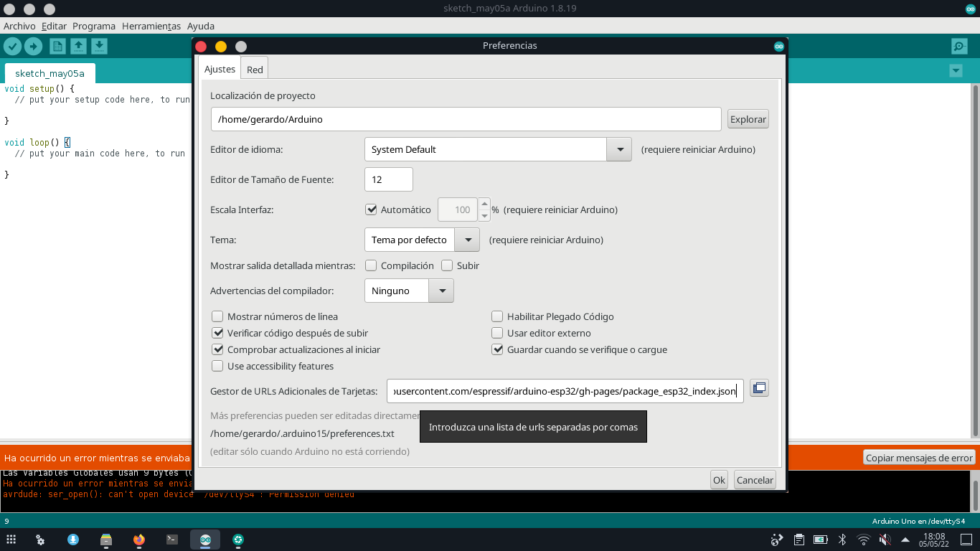Click the Arduino logo in main window title bar
980x551 pixels.
pyautogui.click(x=971, y=9)
